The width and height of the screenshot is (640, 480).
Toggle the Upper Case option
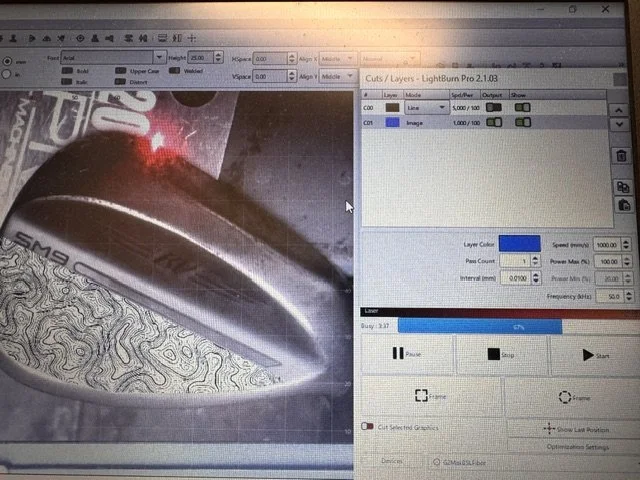click(x=120, y=71)
